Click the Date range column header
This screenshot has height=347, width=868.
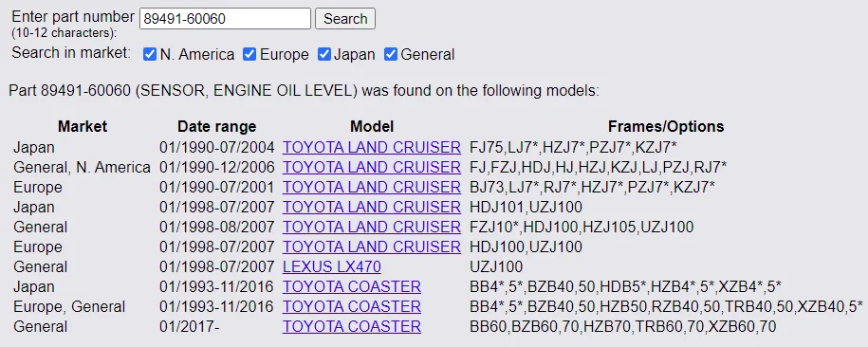(216, 127)
